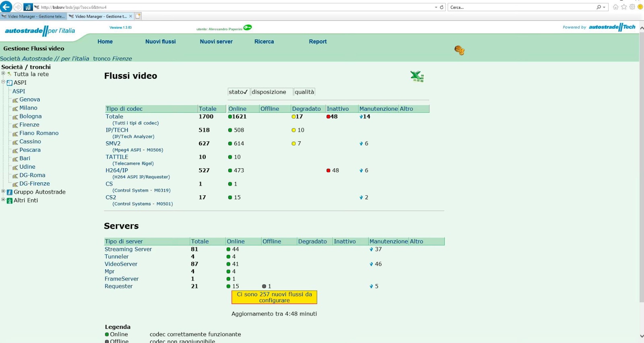Open the Nuovi flussi menu
Screen dimensions: 644x343
[161, 41]
